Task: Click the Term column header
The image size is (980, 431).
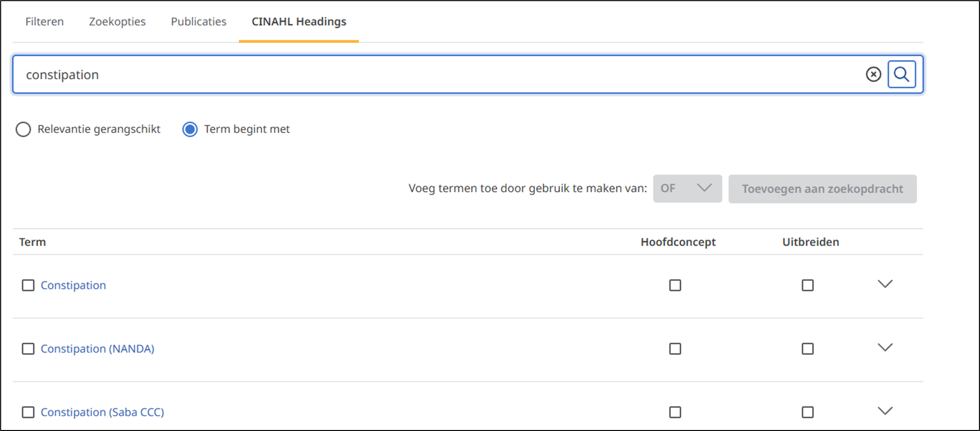Action: 32,242
